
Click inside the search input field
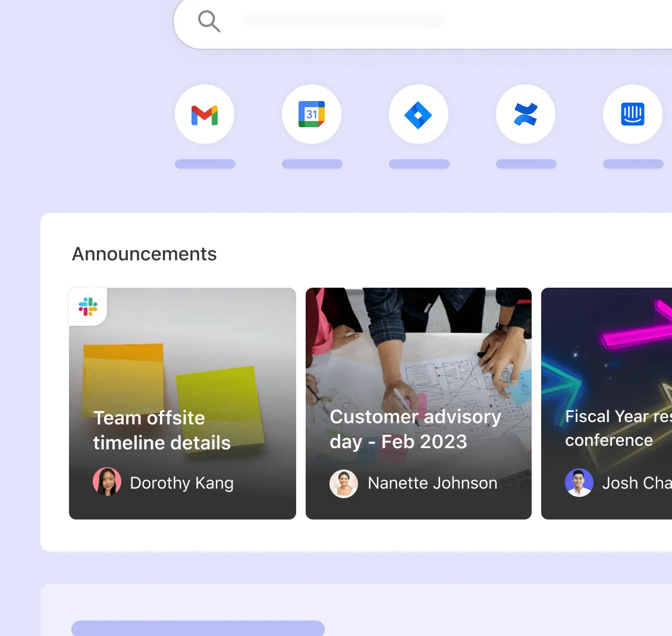point(343,20)
